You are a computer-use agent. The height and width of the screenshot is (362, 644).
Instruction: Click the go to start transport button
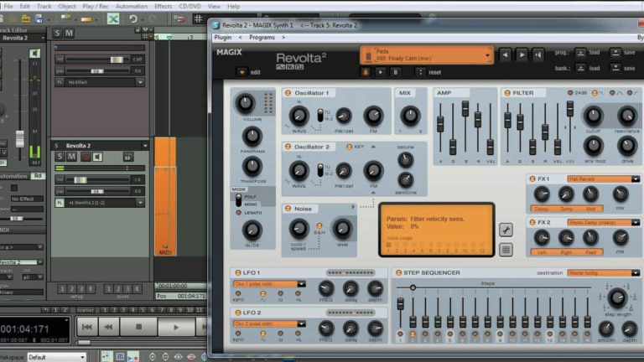tap(87, 327)
